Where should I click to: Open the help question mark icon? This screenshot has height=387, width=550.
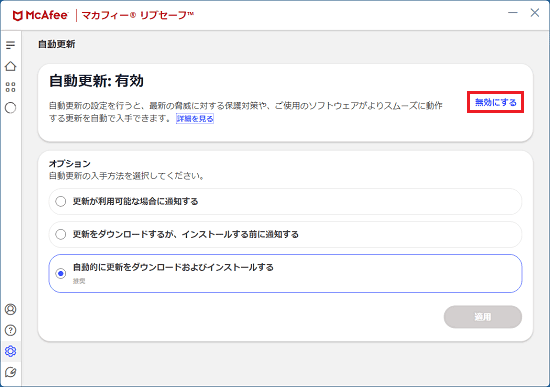(11, 330)
